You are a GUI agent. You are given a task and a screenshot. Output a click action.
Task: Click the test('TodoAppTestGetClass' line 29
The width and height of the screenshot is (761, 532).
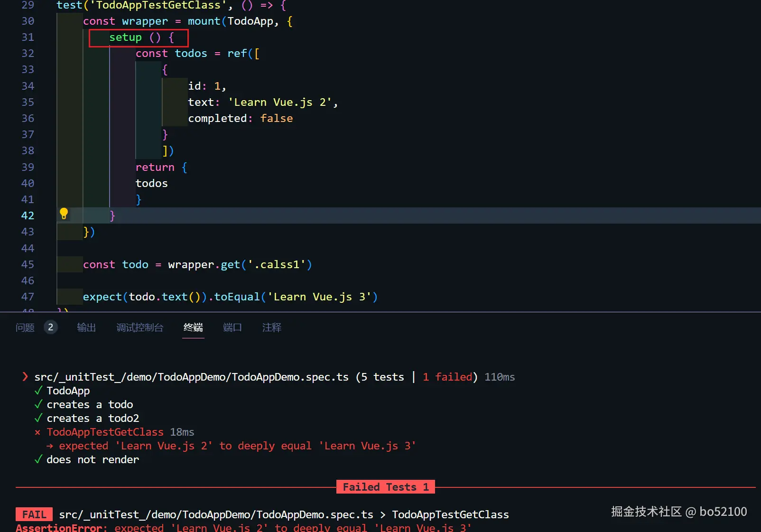click(171, 5)
